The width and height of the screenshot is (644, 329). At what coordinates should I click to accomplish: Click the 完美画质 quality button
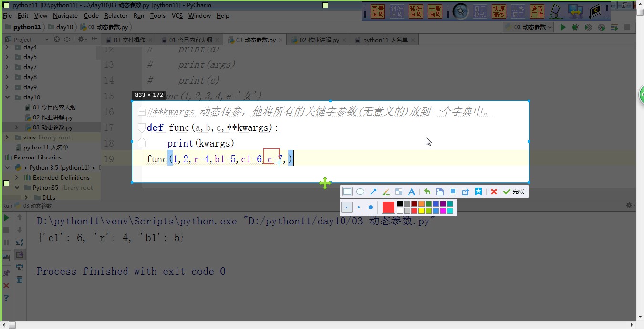coord(378,11)
